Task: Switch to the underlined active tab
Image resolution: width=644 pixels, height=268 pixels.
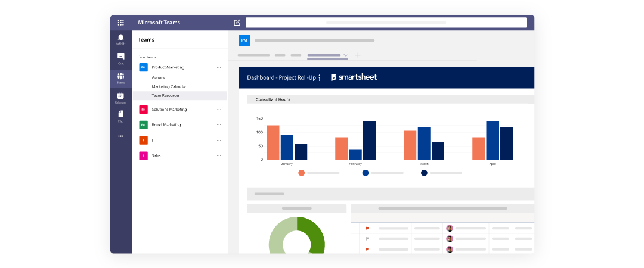Action: [324, 55]
